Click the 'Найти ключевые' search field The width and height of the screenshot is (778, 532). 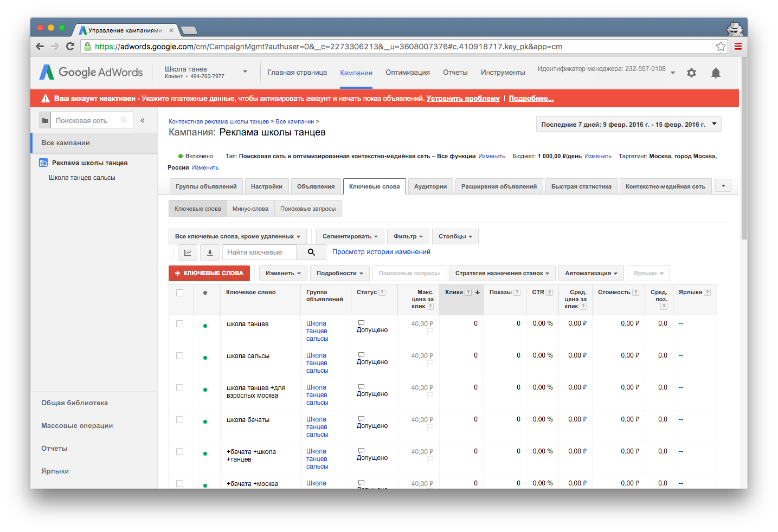[259, 252]
